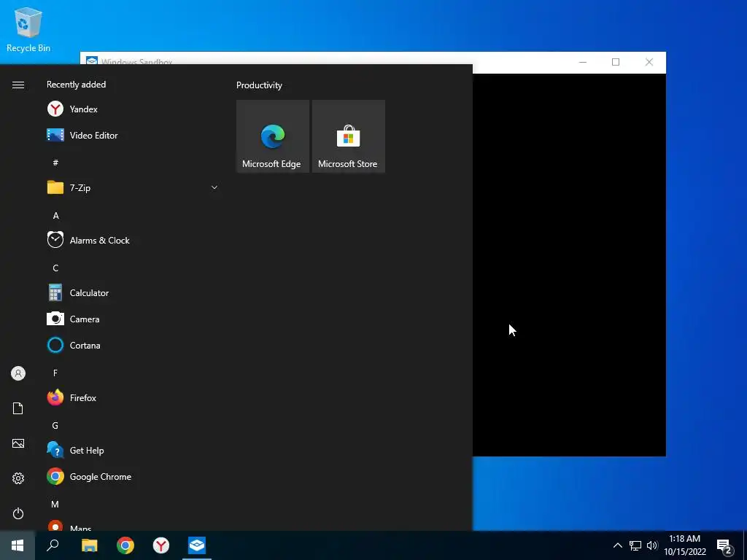Open Get Help app
This screenshot has height=560, width=747.
click(x=133, y=451)
